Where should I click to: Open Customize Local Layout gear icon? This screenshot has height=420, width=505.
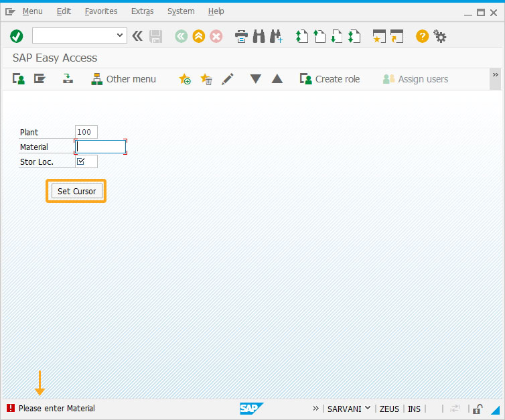click(x=439, y=36)
